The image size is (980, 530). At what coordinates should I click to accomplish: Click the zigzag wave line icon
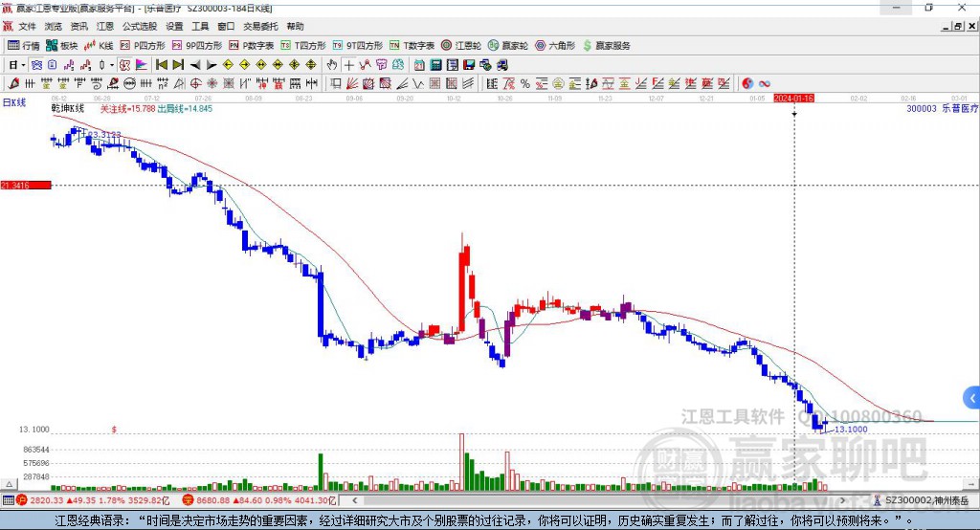(x=417, y=83)
